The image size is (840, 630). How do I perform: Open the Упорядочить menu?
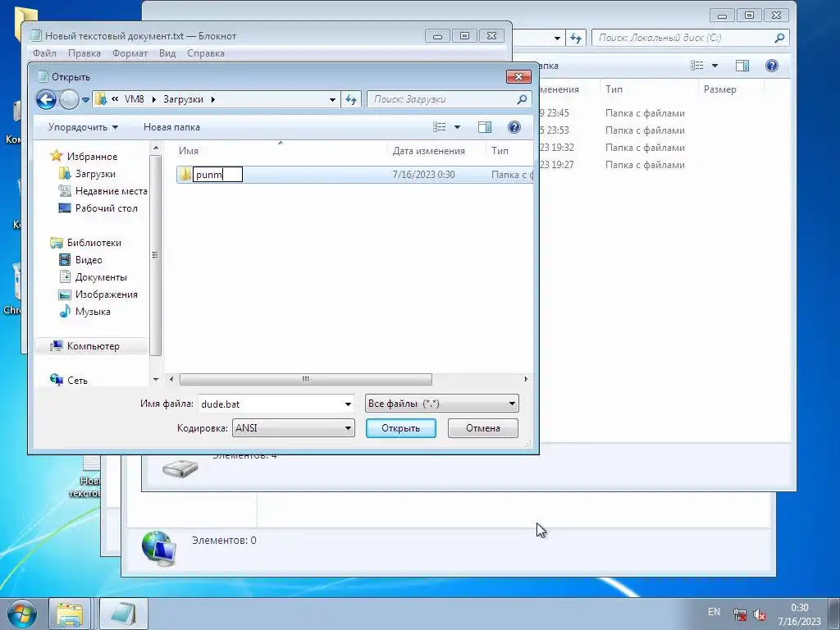[x=83, y=127]
